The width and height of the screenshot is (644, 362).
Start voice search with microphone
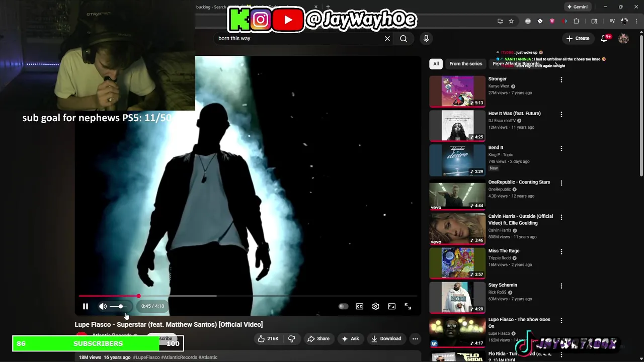tap(426, 38)
